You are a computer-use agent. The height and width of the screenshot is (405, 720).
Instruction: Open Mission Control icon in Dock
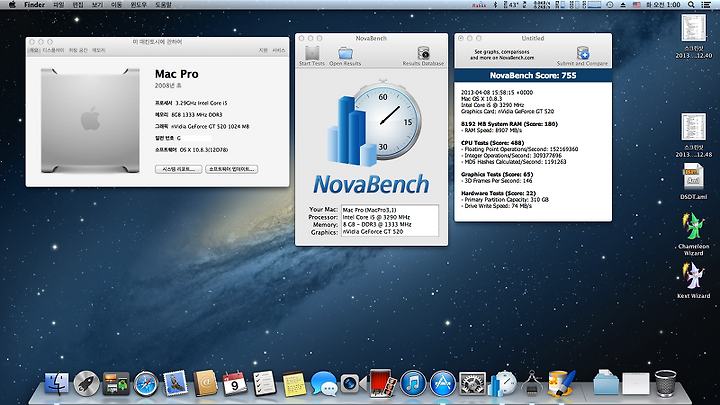(116, 383)
